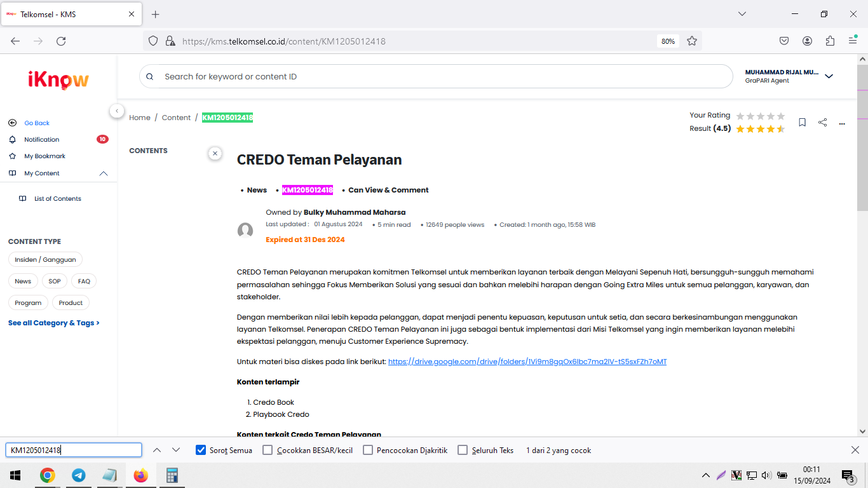This screenshot has width=868, height=488.
Task: Show hidden system tray icons
Action: (705, 475)
